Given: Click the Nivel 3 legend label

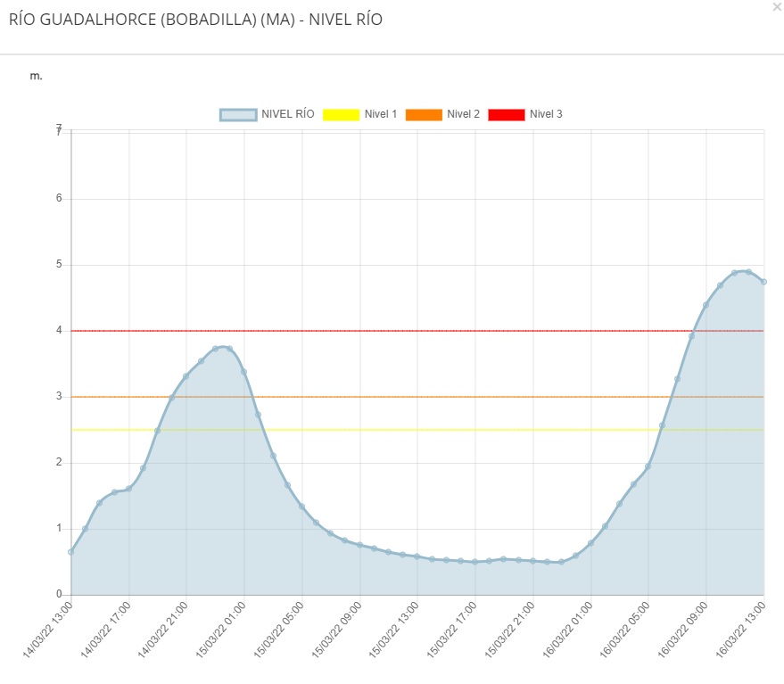Looking at the screenshot, I should click(546, 114).
